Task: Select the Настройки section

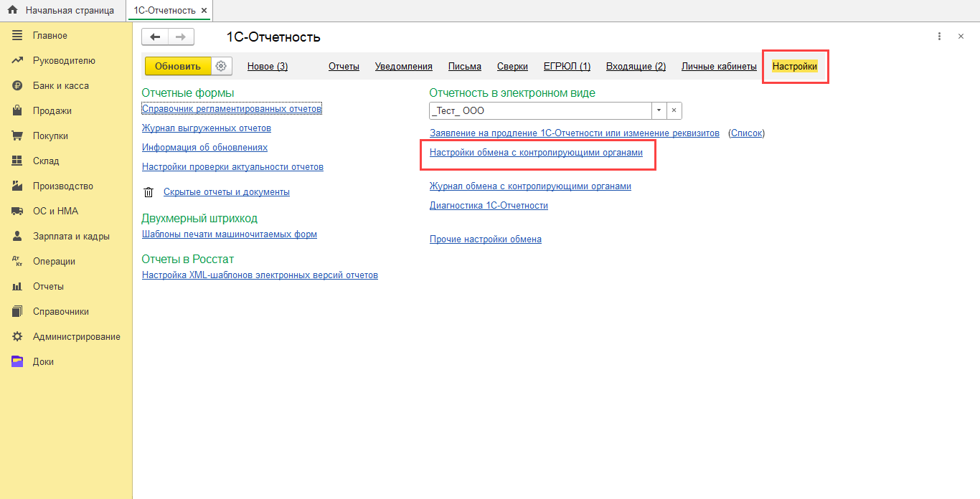Action: point(795,67)
